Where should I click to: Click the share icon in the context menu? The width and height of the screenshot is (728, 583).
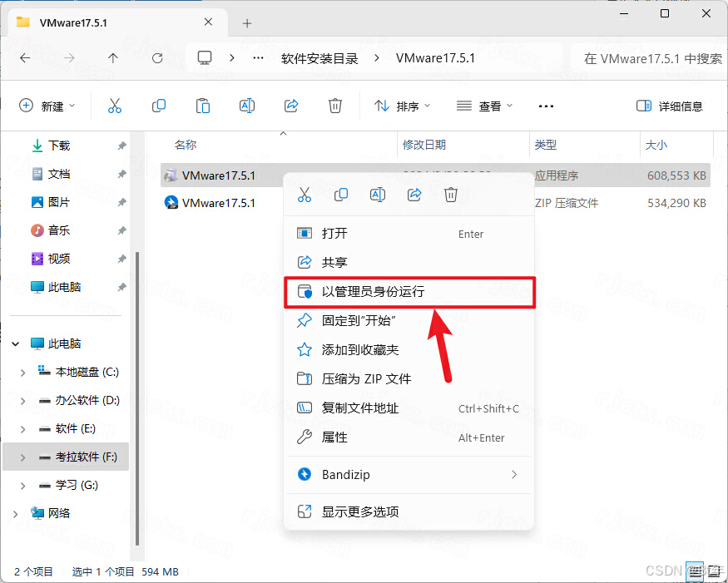click(414, 195)
